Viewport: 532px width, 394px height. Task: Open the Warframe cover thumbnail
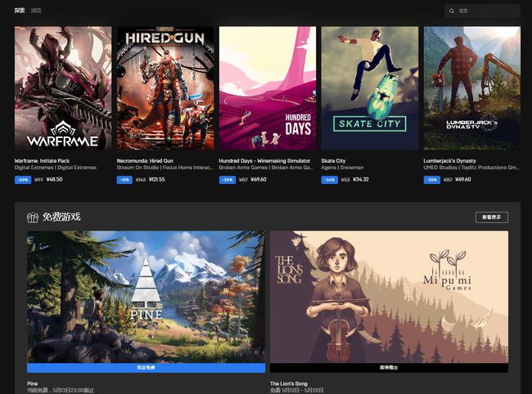pyautogui.click(x=63, y=88)
